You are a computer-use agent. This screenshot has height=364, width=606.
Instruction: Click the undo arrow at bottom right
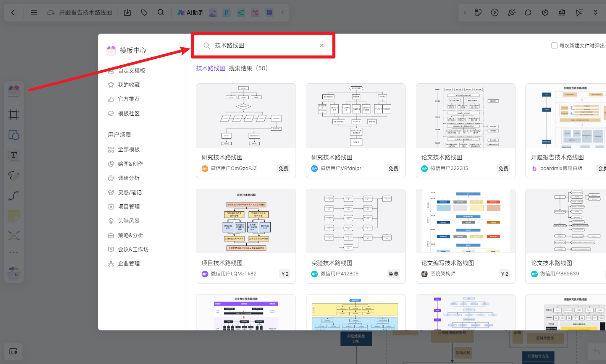pos(596,351)
